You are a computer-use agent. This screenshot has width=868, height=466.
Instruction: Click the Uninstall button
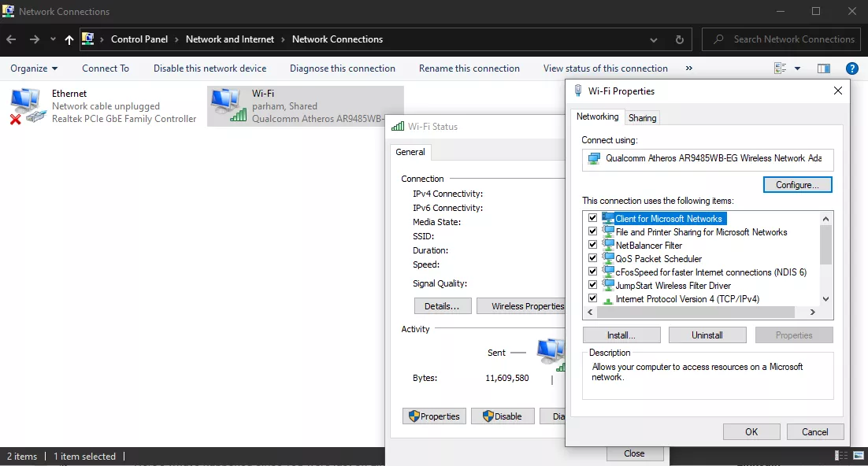[707, 335]
